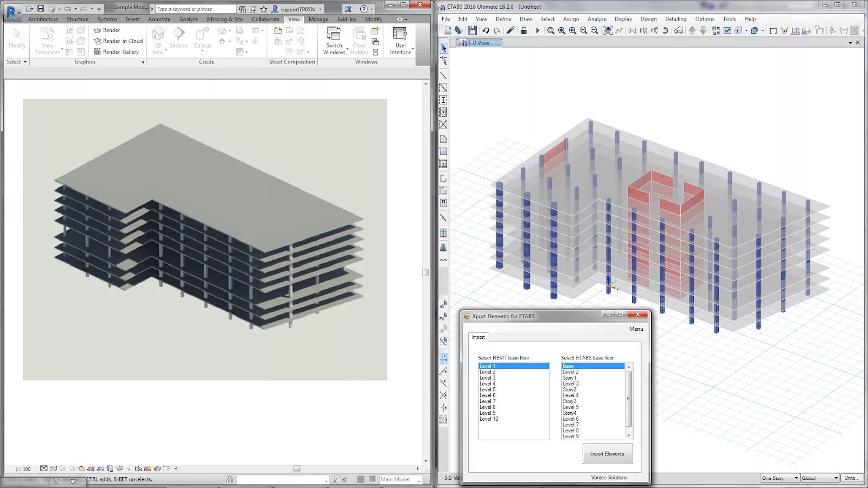Click ETABS rubber band zoom icon
Screen dimensions: 868x488
551,30
